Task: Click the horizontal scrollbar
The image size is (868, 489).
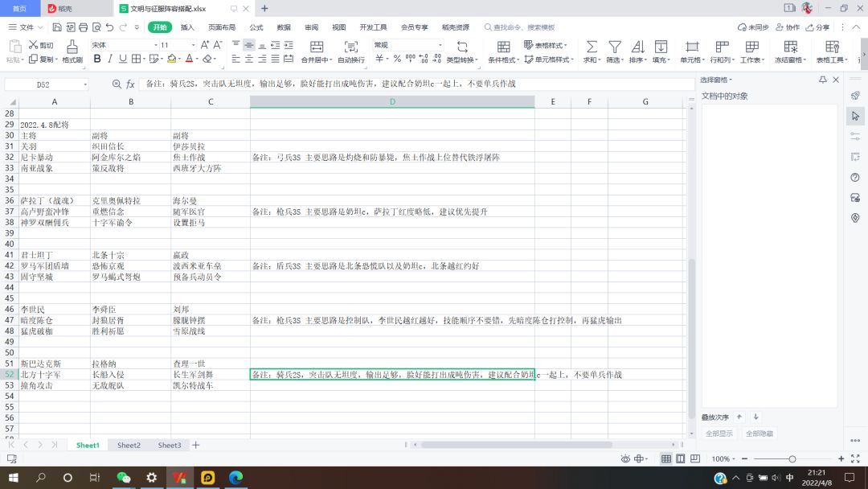Action: click(x=517, y=445)
